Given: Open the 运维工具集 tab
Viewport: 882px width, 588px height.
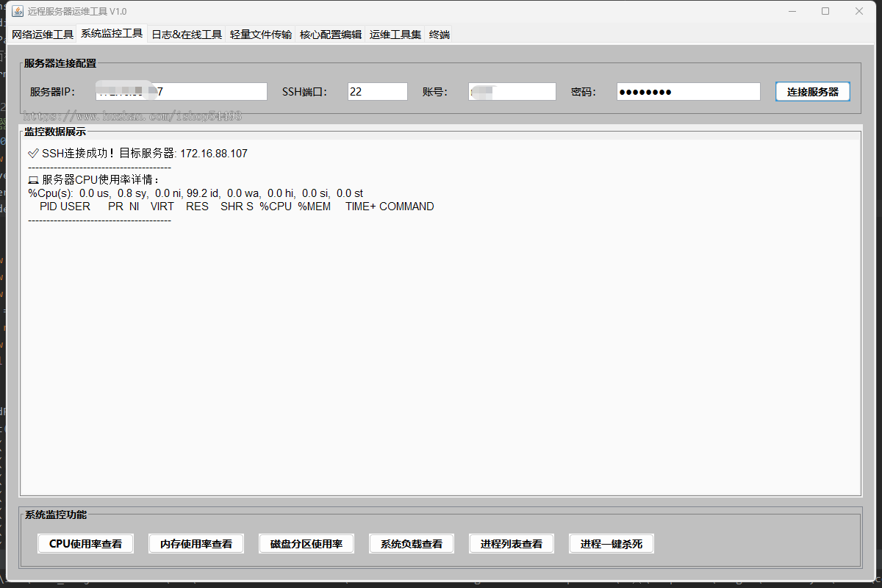Looking at the screenshot, I should (x=395, y=35).
